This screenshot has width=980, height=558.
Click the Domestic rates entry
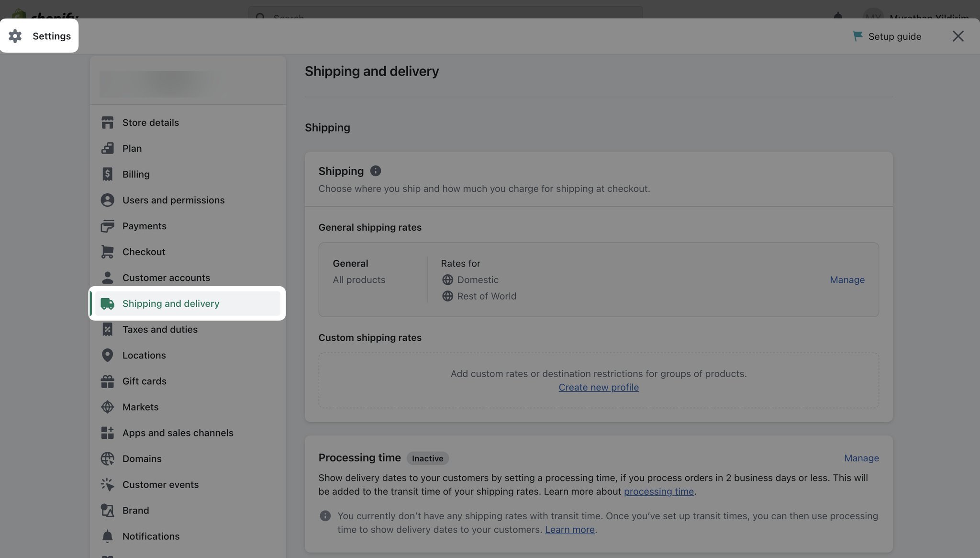click(x=470, y=280)
